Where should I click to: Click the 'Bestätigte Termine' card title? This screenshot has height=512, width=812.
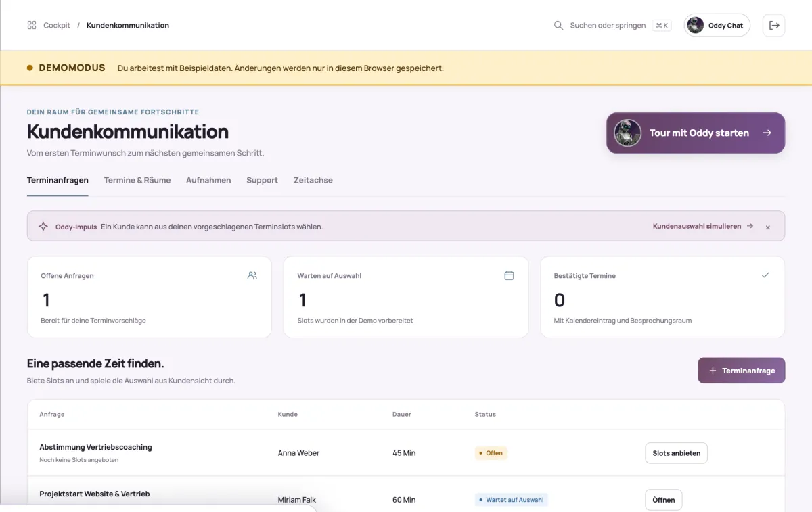coord(585,276)
